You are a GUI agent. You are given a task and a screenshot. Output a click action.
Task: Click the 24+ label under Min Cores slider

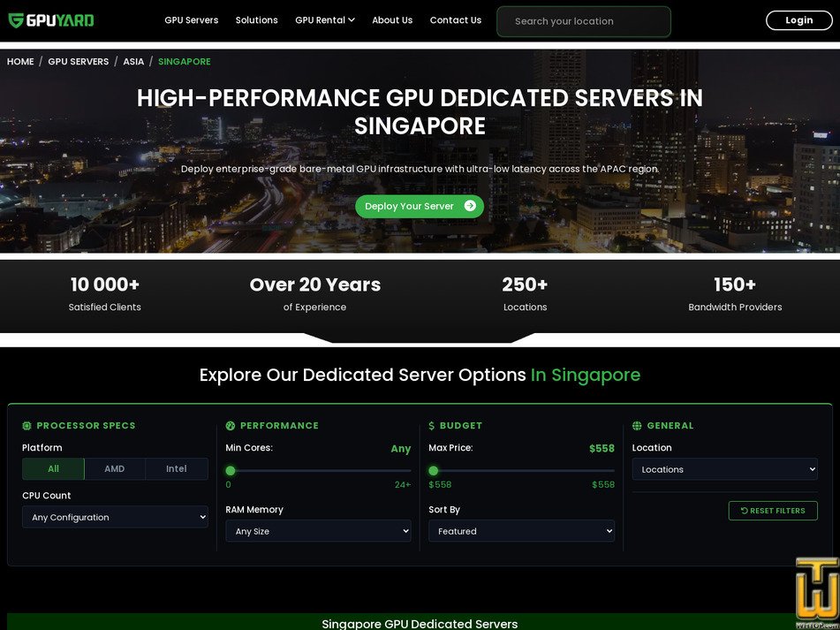click(x=402, y=485)
